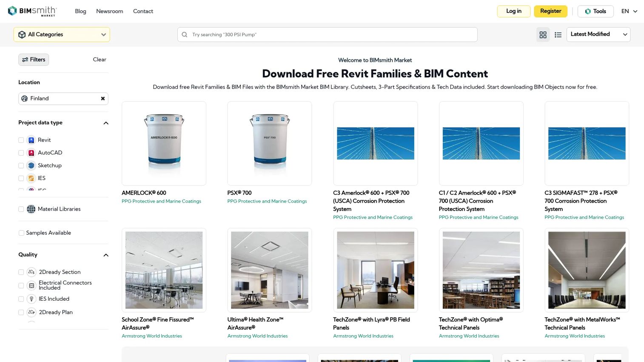The height and width of the screenshot is (362, 644).
Task: Check the AutoCAD checkbox
Action: [x=21, y=153]
